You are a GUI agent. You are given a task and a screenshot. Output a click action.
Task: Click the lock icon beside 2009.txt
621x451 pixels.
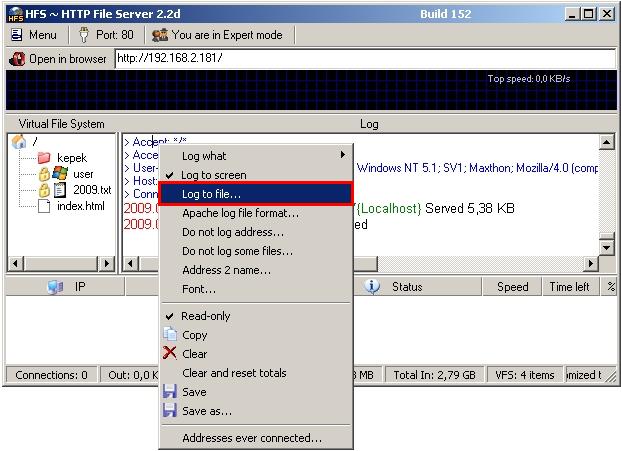44,190
